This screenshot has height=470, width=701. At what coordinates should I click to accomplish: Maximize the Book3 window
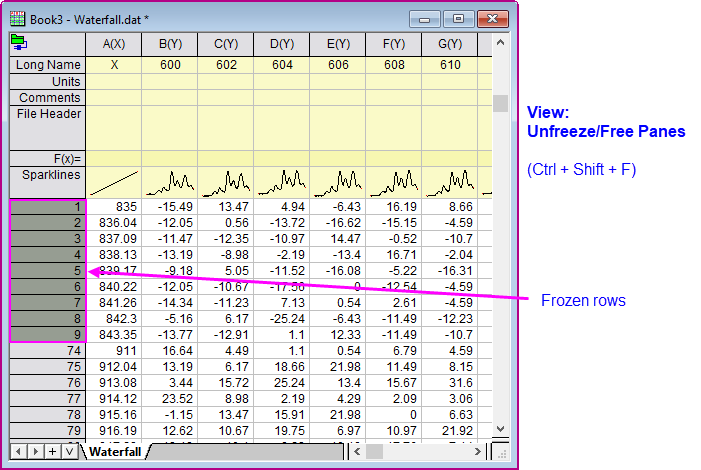click(x=458, y=19)
